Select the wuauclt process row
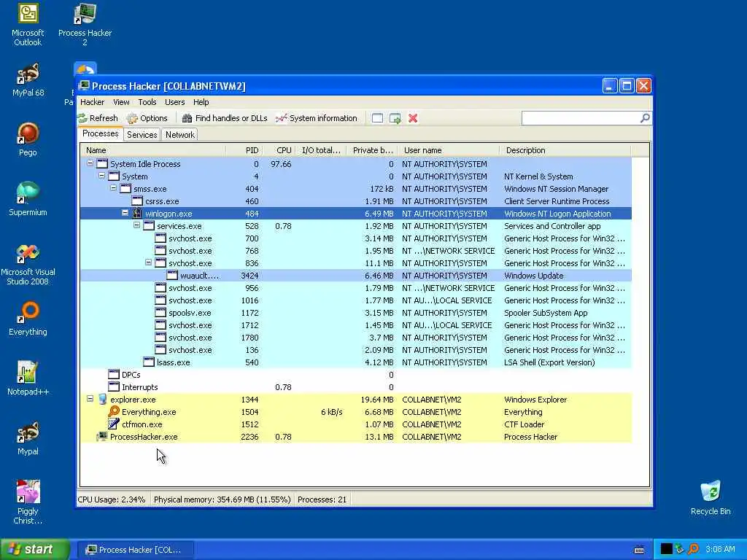The width and height of the screenshot is (747, 560). [356, 276]
